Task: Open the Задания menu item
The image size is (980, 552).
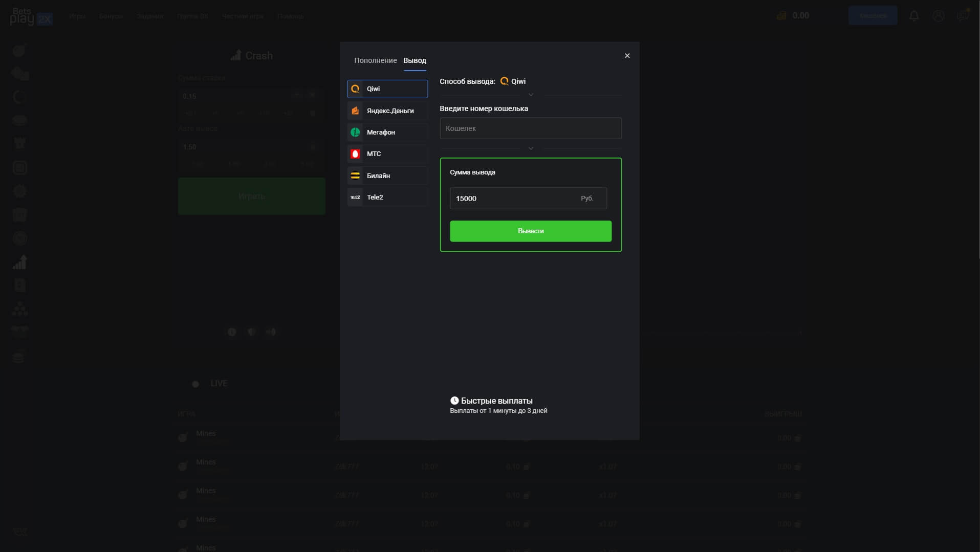Action: point(150,16)
